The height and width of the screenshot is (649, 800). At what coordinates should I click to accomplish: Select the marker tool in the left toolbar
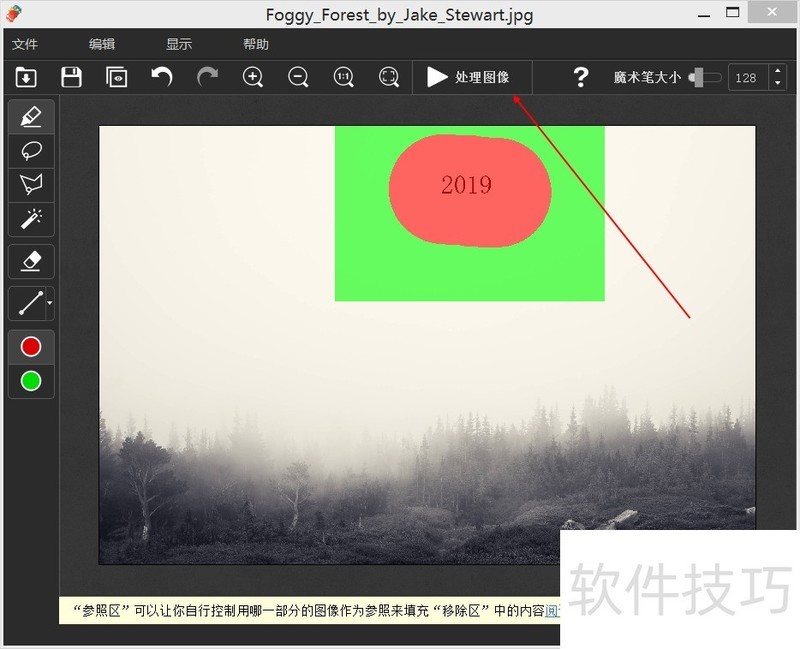click(x=30, y=117)
